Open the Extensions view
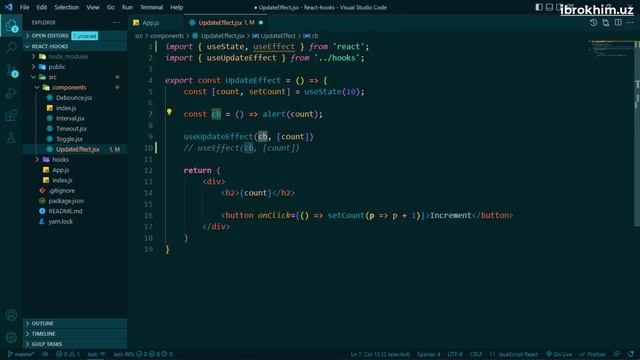The width and height of the screenshot is (640, 360). [x=11, y=116]
